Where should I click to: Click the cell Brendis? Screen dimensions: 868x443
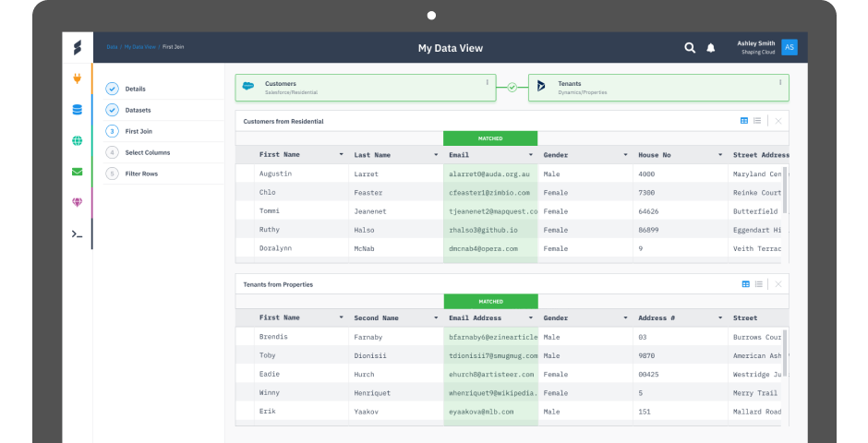pos(273,337)
